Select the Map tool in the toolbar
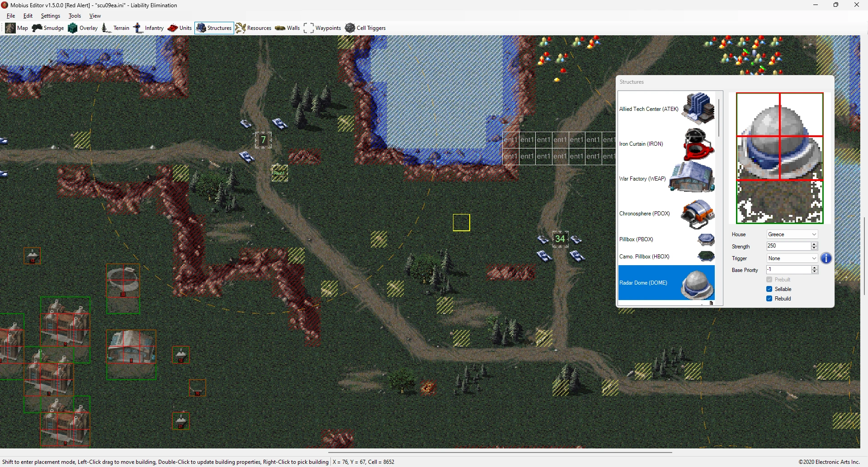Viewport: 868px width, 467px height. pos(17,28)
